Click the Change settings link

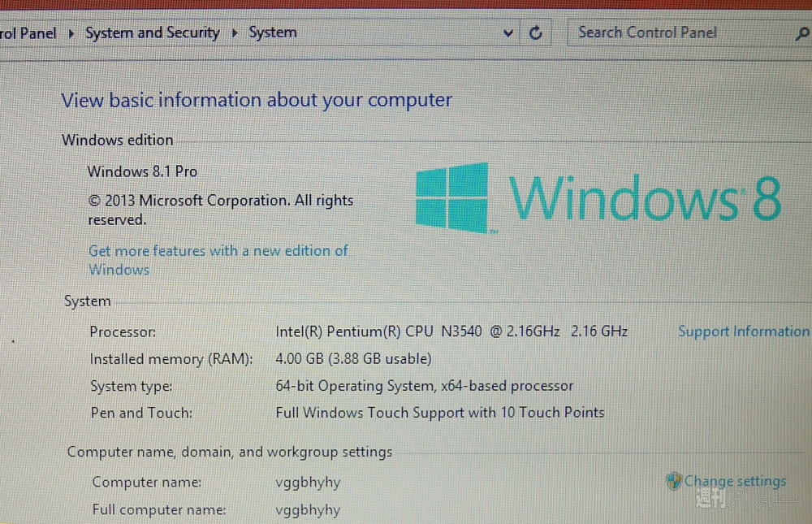[x=735, y=481]
